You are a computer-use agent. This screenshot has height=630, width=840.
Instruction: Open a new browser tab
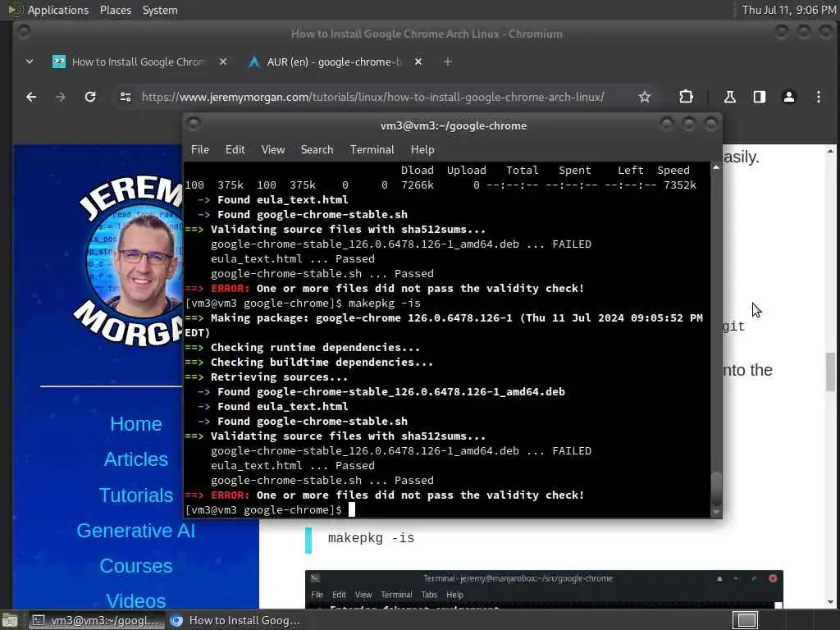tap(448, 62)
